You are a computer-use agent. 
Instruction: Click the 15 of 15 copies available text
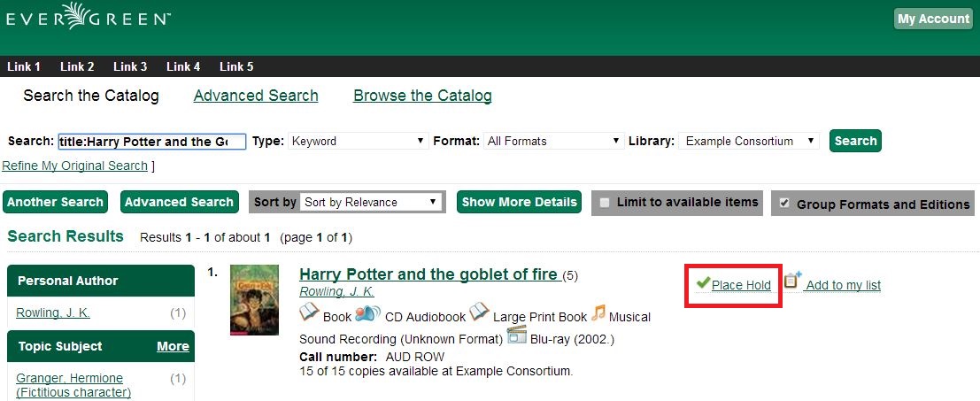pyautogui.click(x=436, y=371)
